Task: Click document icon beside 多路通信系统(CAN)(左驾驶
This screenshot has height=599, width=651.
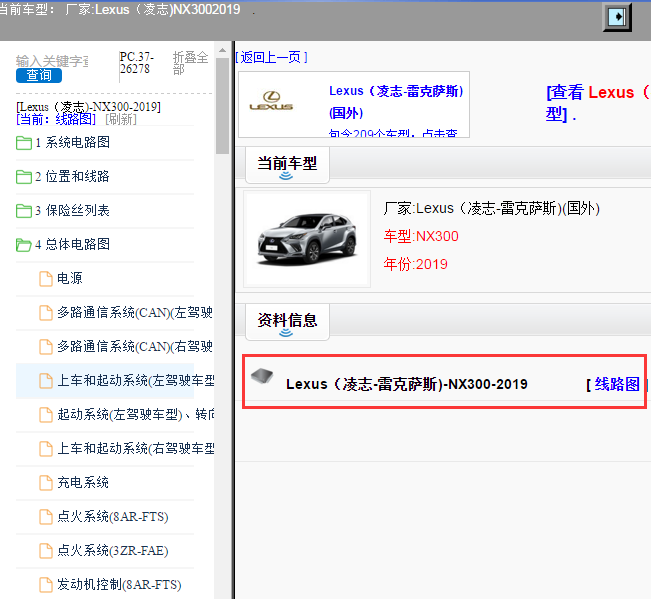Action: click(x=46, y=313)
